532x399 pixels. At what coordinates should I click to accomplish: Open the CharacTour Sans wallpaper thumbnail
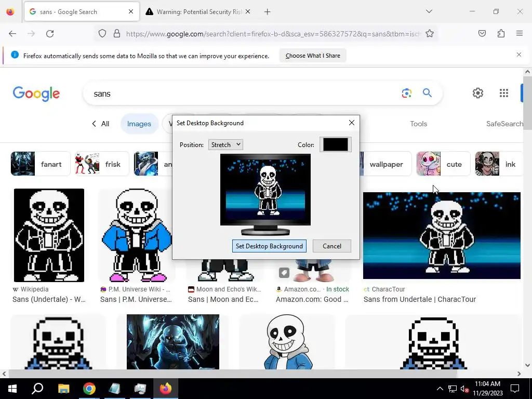[442, 235]
